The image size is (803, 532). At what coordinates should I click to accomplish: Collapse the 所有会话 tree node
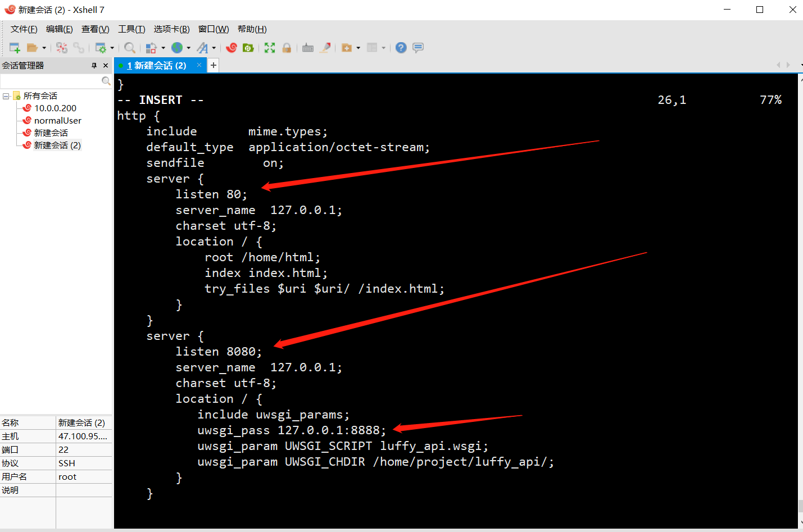coord(6,96)
